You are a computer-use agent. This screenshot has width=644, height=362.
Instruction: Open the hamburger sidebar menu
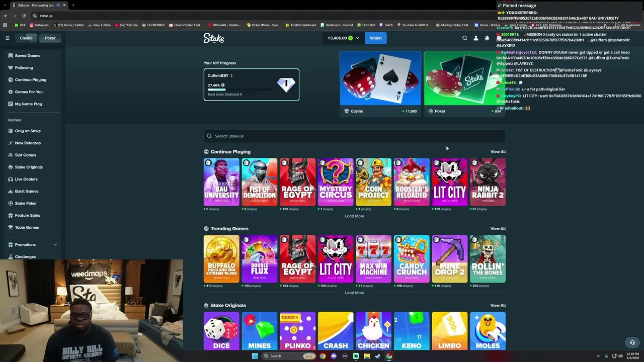click(x=8, y=38)
